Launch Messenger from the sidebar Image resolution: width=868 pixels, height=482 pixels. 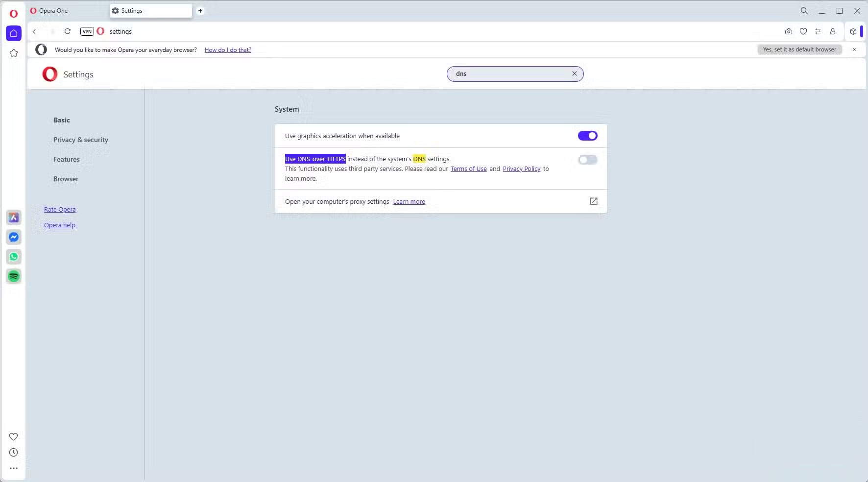tap(14, 237)
